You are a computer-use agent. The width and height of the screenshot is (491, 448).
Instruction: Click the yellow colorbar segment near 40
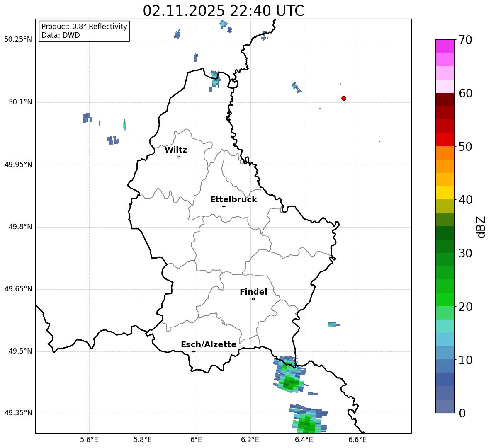pyautogui.click(x=445, y=193)
